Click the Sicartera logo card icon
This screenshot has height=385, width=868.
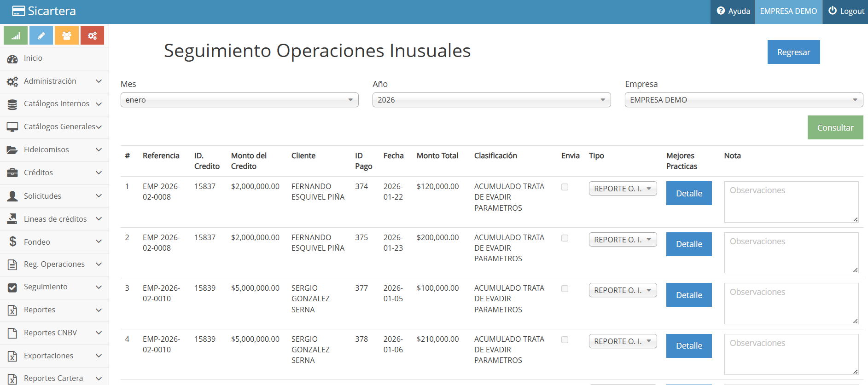tap(18, 11)
